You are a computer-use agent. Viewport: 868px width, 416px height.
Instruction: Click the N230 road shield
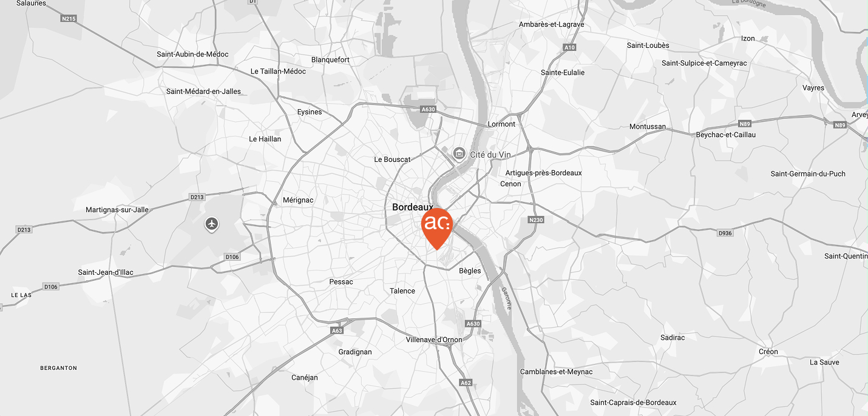click(536, 220)
